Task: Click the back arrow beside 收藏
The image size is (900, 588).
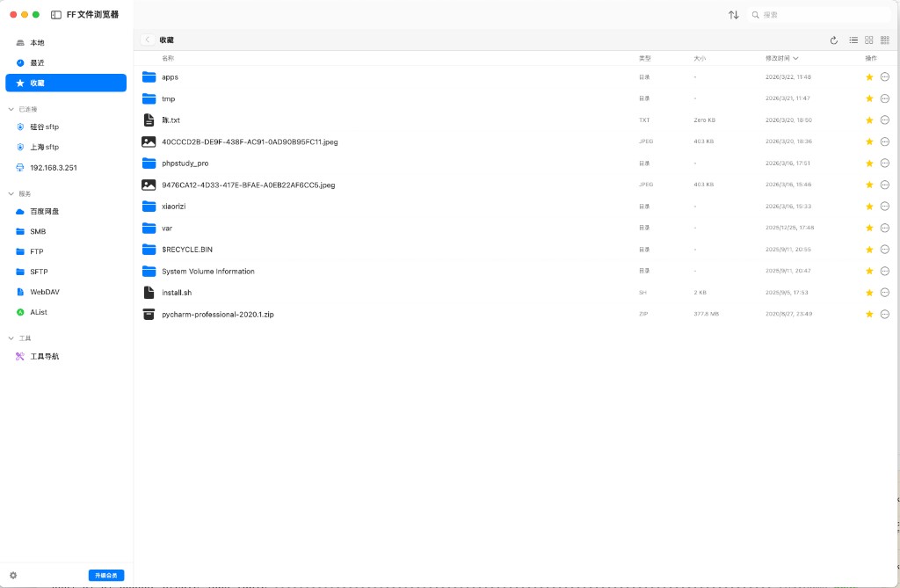Action: (x=148, y=40)
